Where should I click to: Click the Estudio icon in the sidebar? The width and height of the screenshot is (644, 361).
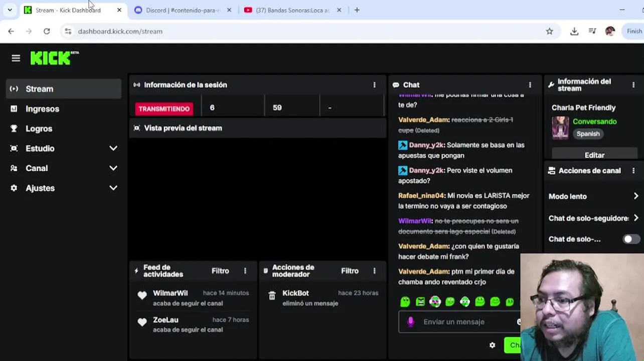tap(14, 148)
